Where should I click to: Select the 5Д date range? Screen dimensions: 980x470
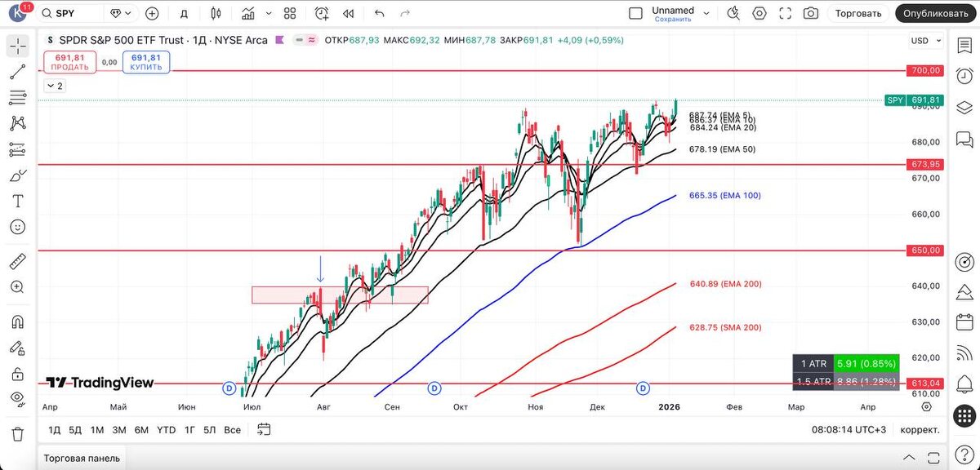pos(75,429)
